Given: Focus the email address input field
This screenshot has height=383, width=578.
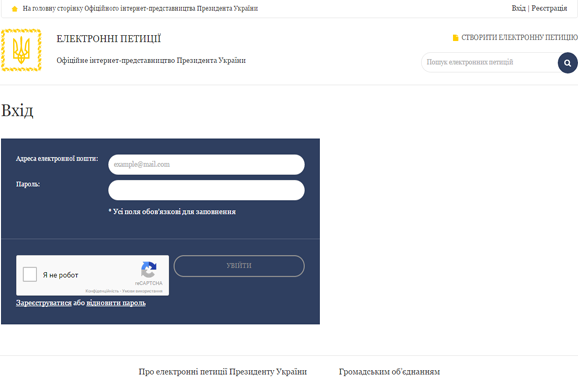Looking at the screenshot, I should (x=206, y=164).
